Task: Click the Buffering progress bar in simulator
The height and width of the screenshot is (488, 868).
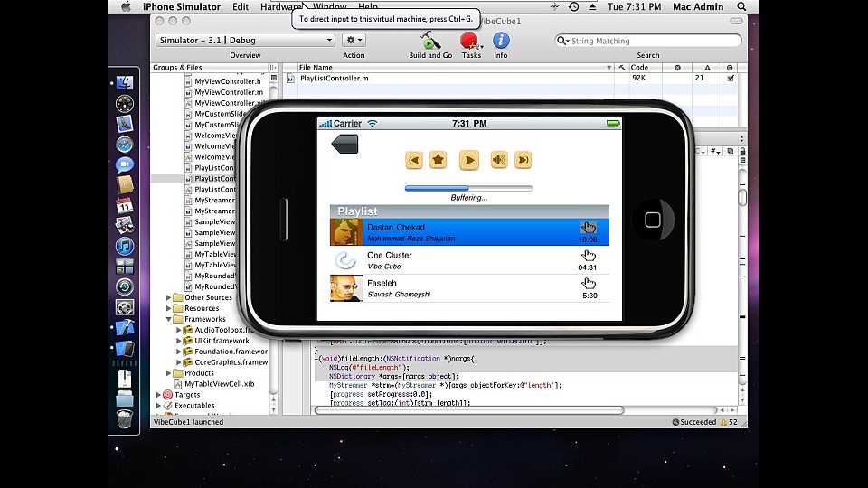Action: 468,188
